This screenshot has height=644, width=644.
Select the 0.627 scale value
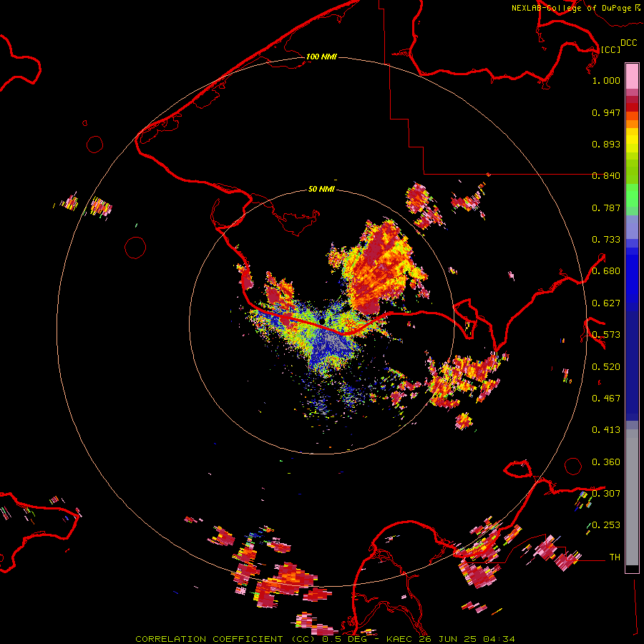pos(606,303)
